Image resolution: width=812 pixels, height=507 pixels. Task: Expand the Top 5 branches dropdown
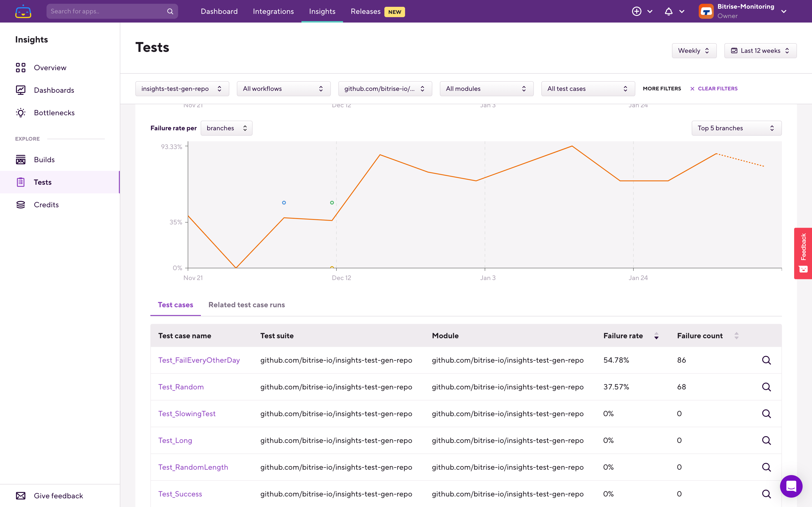pyautogui.click(x=736, y=128)
